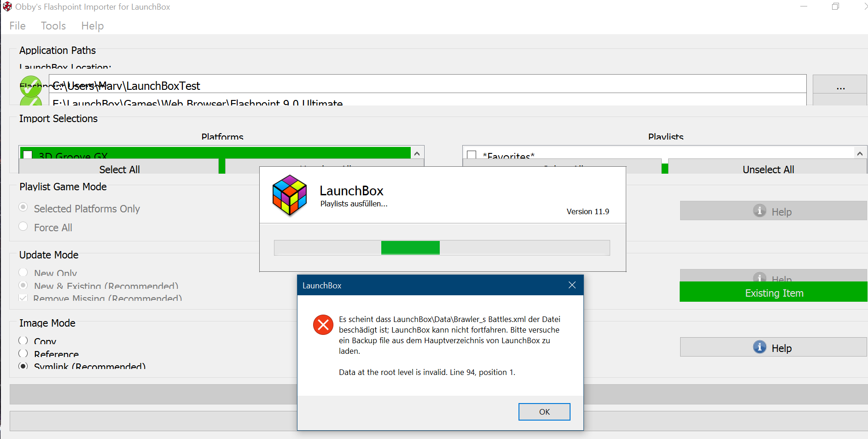
Task: Click OK in the LaunchBox error dialog
Action: pos(544,412)
